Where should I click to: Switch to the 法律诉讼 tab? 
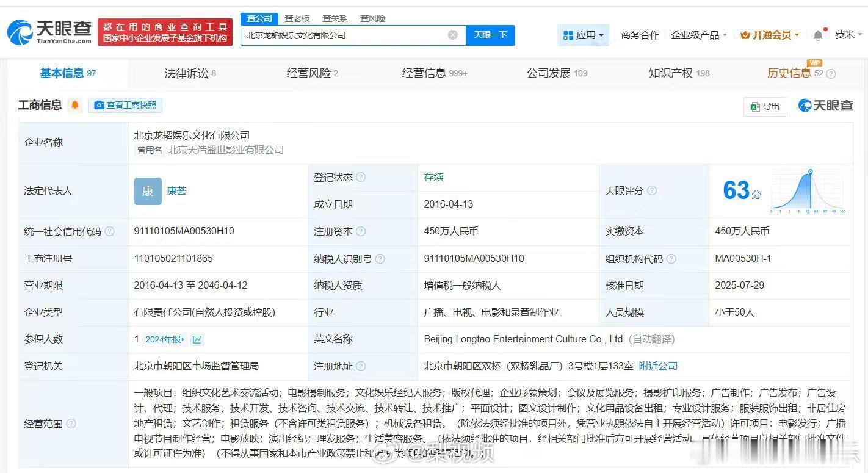coord(190,73)
